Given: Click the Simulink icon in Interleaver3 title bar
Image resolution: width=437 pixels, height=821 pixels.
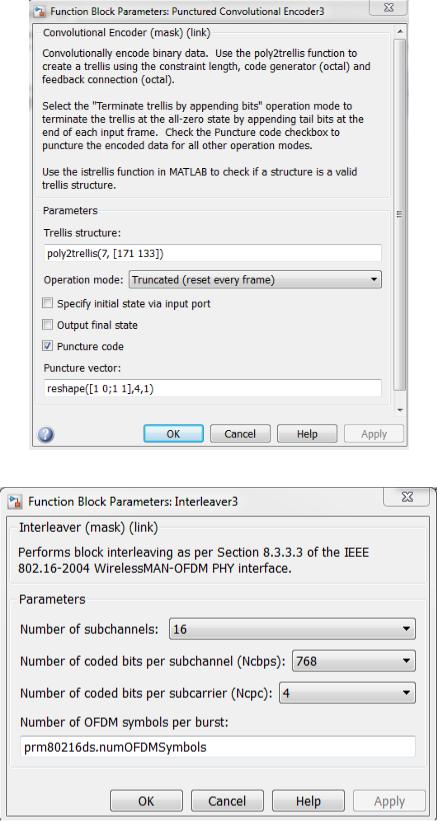Looking at the screenshot, I should point(15,502).
